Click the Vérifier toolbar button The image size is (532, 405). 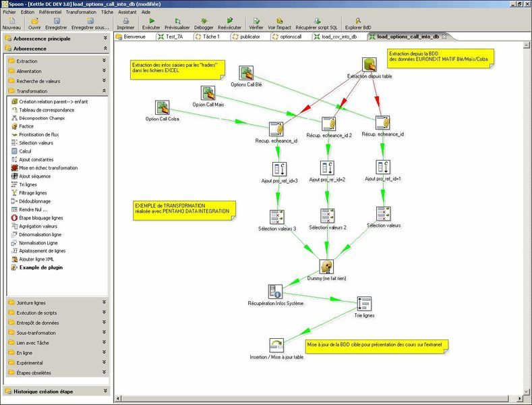point(256,21)
